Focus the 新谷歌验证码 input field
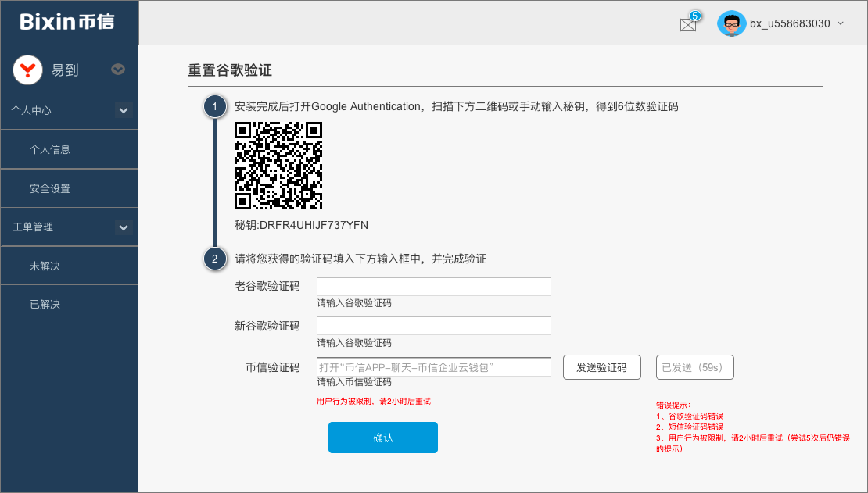 tap(433, 326)
